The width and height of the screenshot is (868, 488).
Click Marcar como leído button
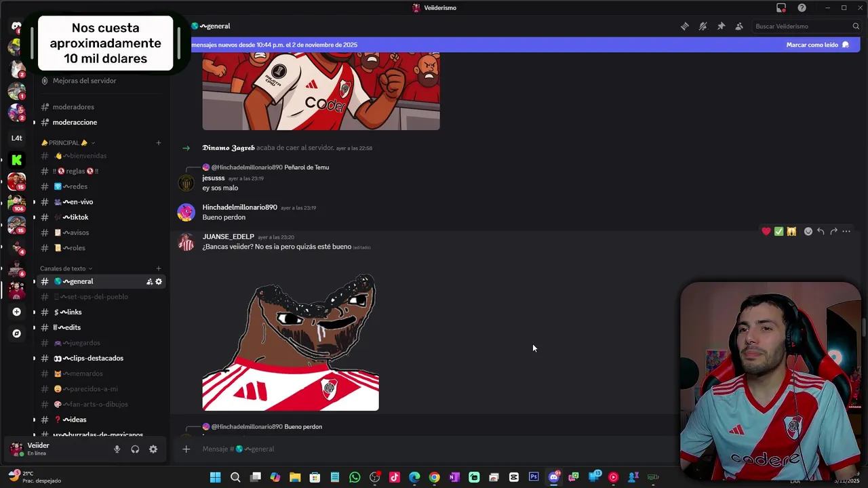coord(817,45)
